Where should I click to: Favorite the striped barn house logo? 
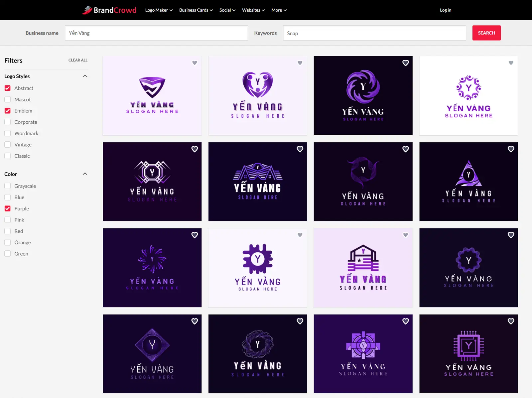pyautogui.click(x=406, y=235)
